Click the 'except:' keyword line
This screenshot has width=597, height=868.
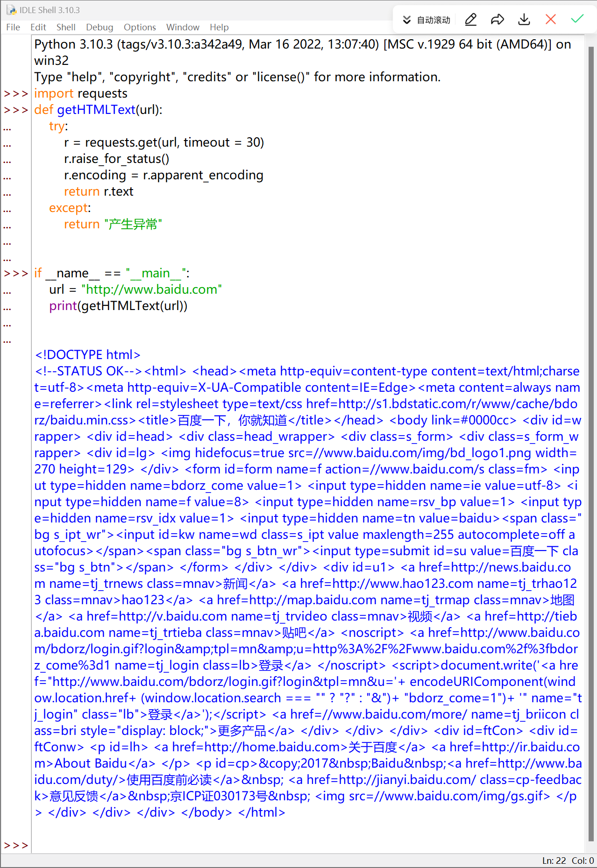tap(70, 208)
